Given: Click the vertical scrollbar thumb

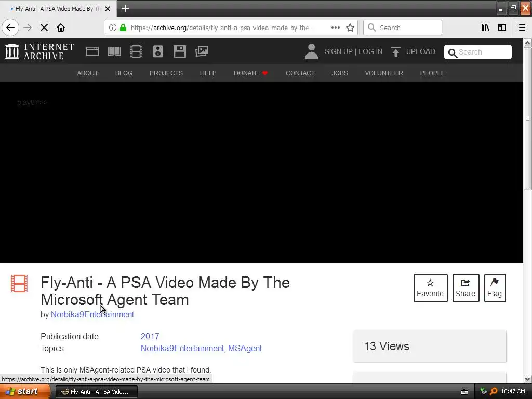Looking at the screenshot, I should coord(527,119).
